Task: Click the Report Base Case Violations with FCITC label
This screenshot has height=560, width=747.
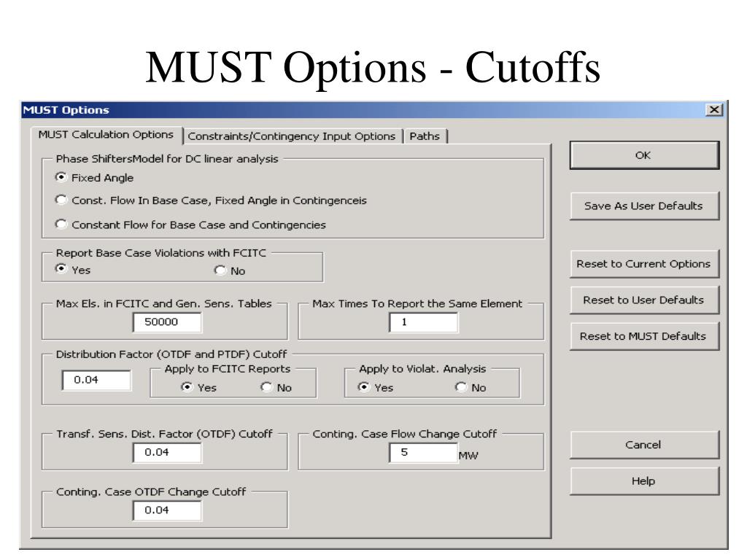Action: pyautogui.click(x=161, y=253)
